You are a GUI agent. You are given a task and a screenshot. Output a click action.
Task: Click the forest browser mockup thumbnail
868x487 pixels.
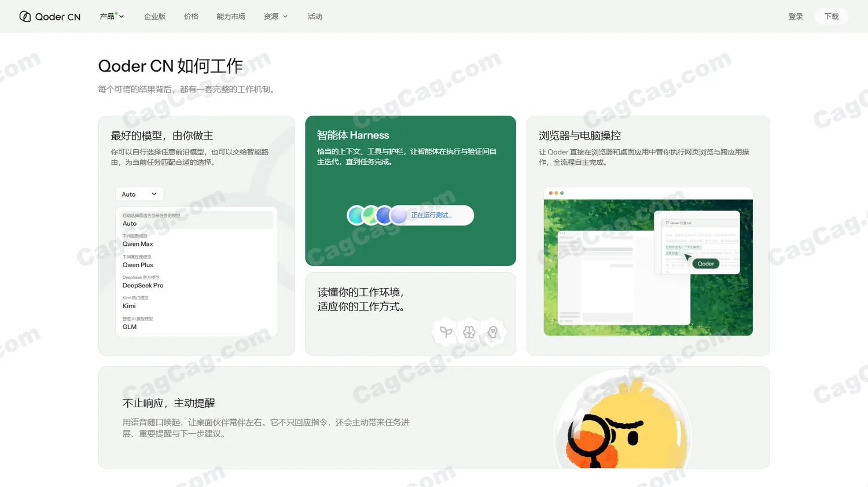[648, 261]
